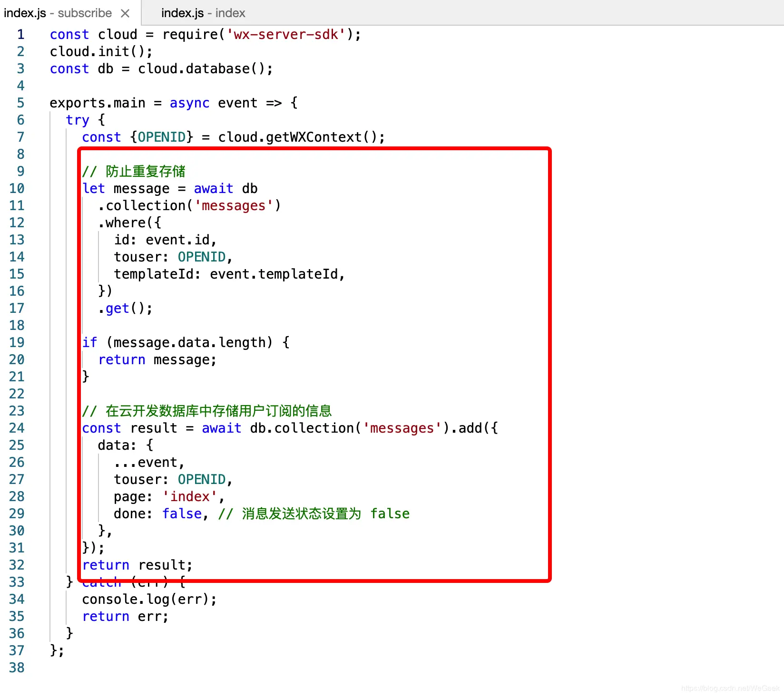Click .where({ on line 12

point(129,223)
